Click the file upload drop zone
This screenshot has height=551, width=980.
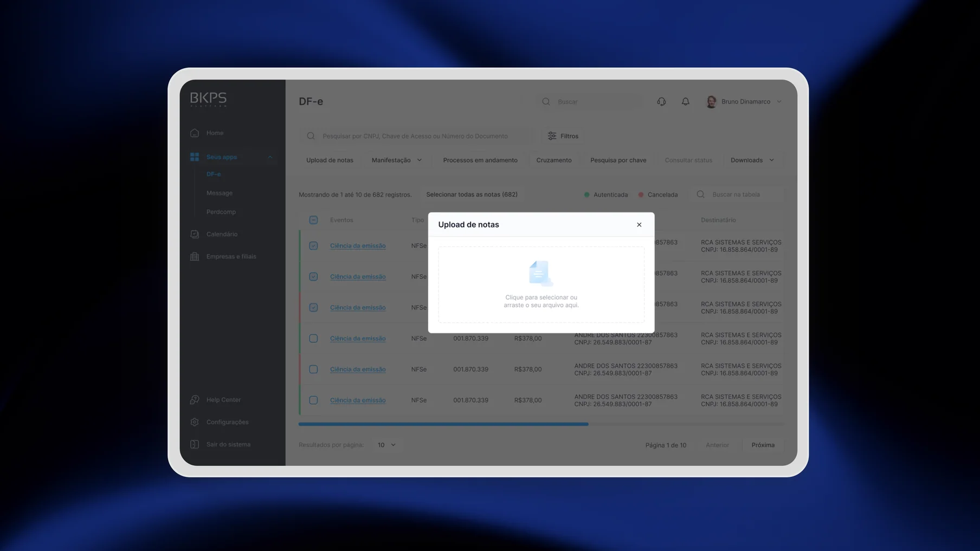541,284
